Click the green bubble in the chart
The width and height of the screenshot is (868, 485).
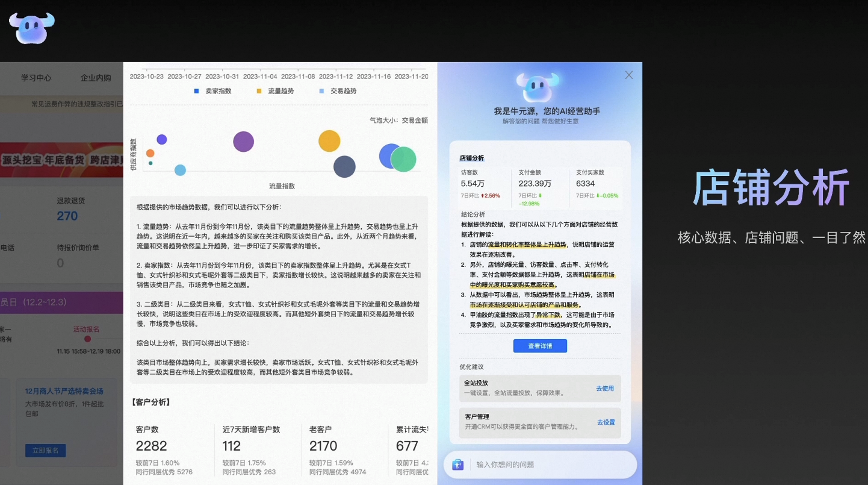[403, 160]
